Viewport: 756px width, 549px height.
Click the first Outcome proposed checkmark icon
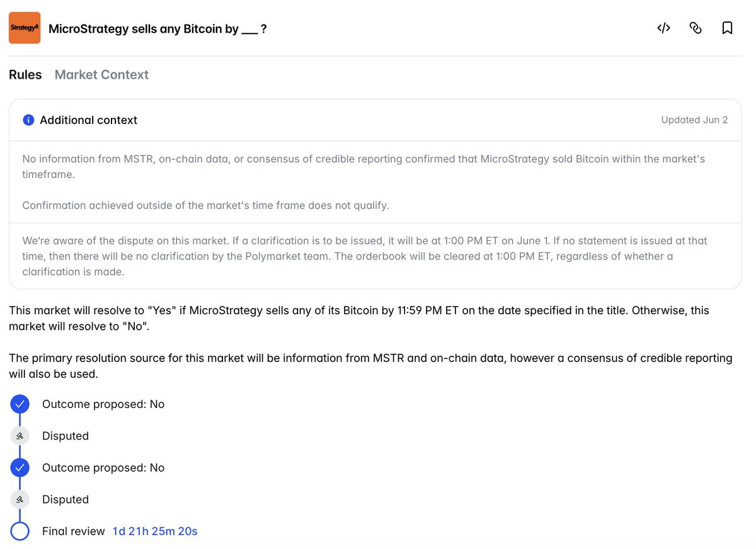pos(20,404)
